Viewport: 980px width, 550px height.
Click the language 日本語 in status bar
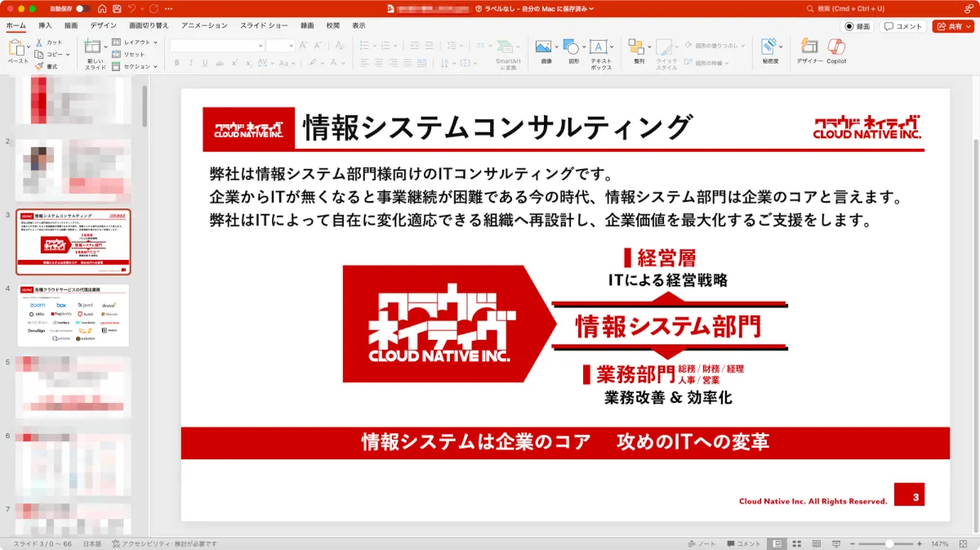[x=92, y=543]
